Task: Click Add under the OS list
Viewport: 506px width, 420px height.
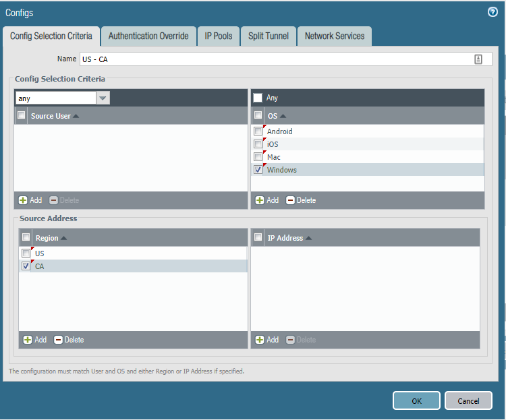Action: click(266, 200)
